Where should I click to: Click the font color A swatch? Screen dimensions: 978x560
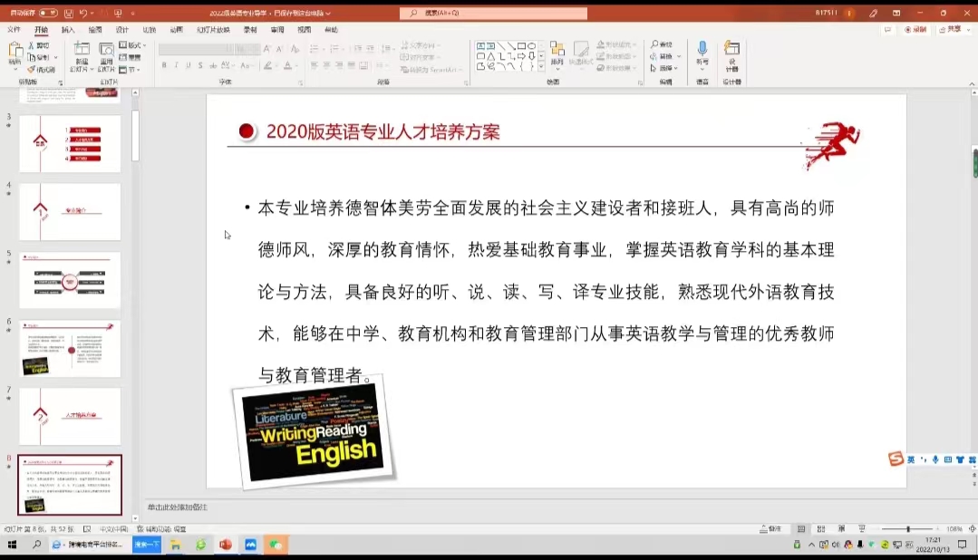(x=287, y=65)
